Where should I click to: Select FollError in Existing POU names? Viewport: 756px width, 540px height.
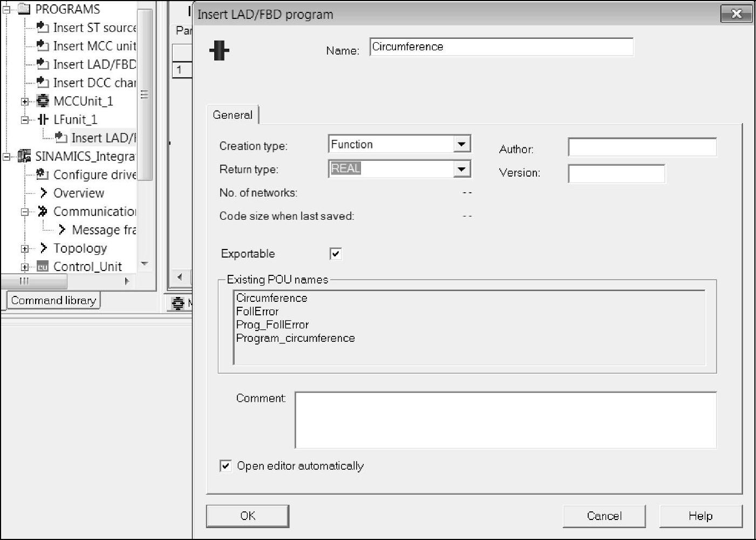pyautogui.click(x=257, y=312)
